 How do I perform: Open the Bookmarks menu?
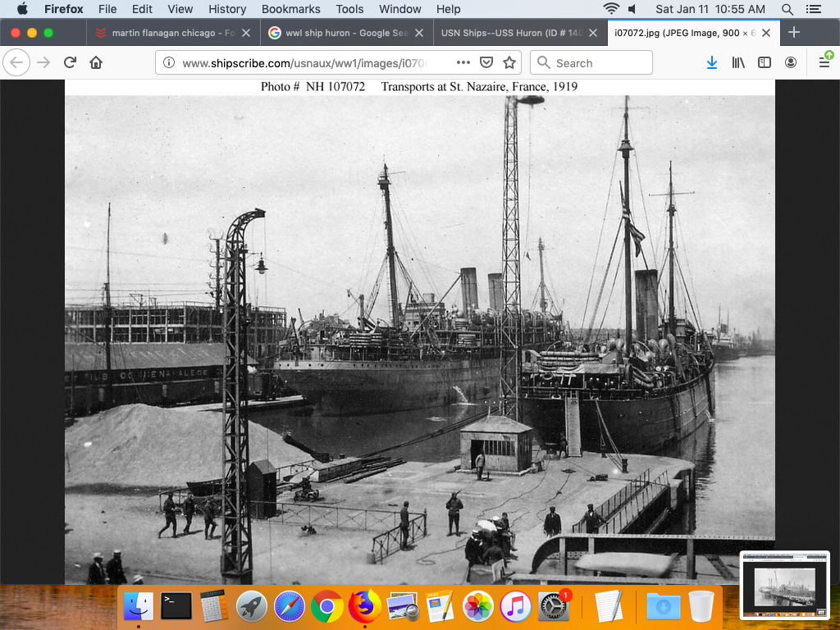click(x=290, y=9)
